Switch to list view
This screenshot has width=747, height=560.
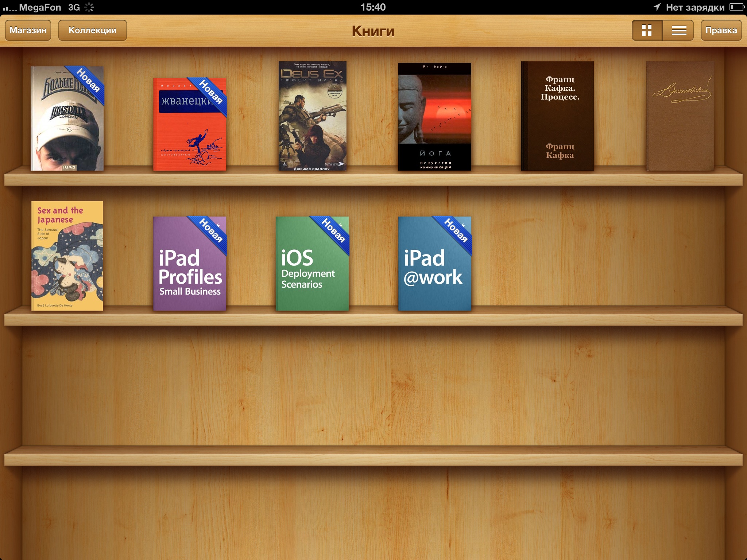(678, 30)
